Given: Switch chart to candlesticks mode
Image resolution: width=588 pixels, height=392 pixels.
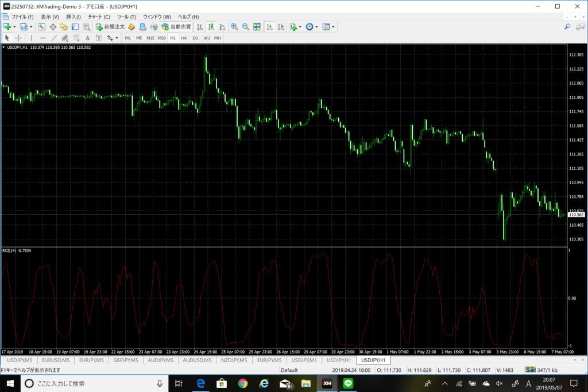Looking at the screenshot, I should click(211, 26).
